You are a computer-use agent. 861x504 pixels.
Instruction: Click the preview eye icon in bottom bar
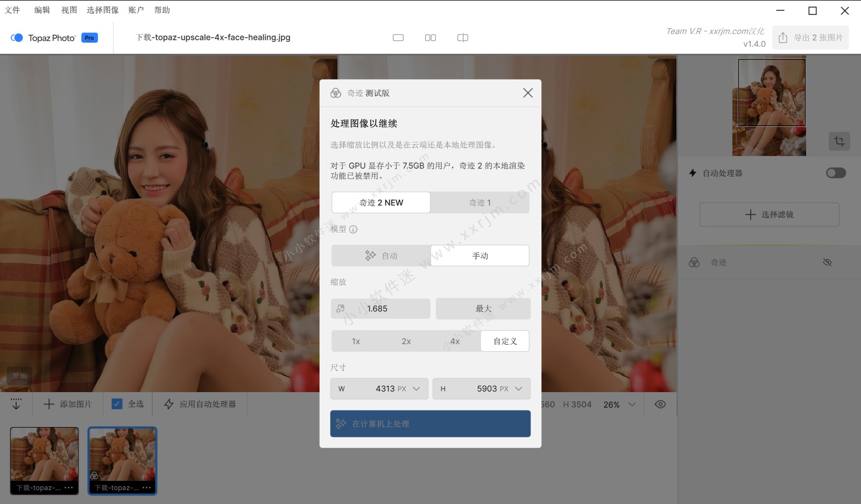(660, 404)
